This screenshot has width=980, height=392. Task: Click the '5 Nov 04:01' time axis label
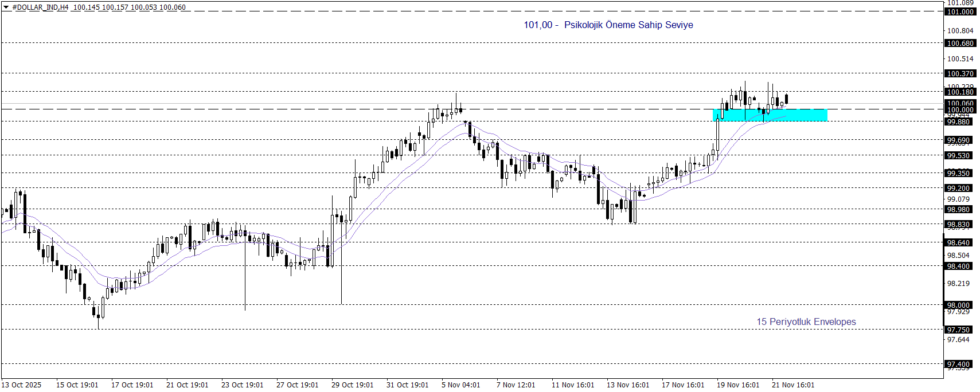460,385
